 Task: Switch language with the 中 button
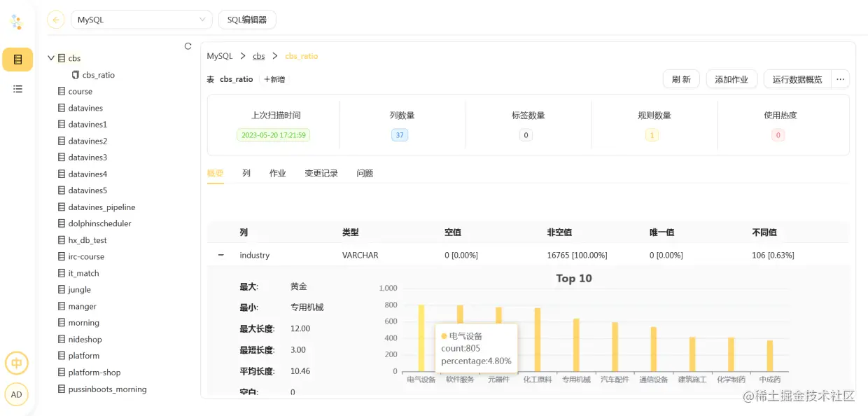[17, 363]
